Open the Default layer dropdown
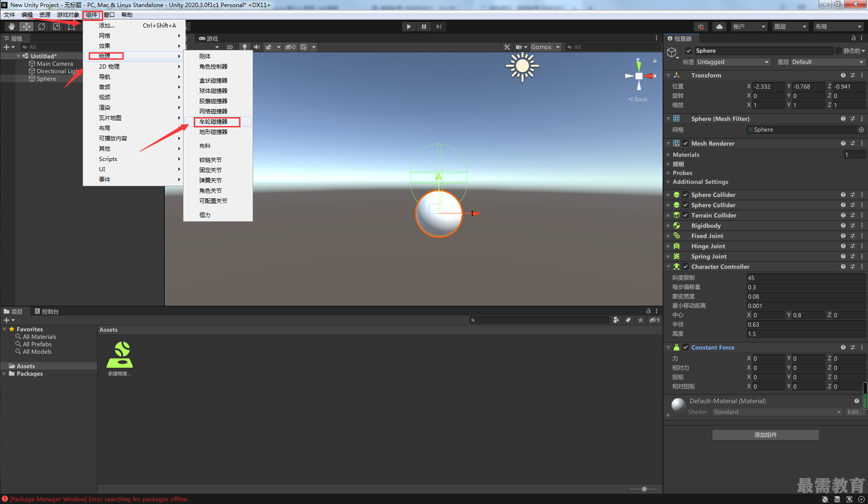868x504 pixels. (x=828, y=62)
